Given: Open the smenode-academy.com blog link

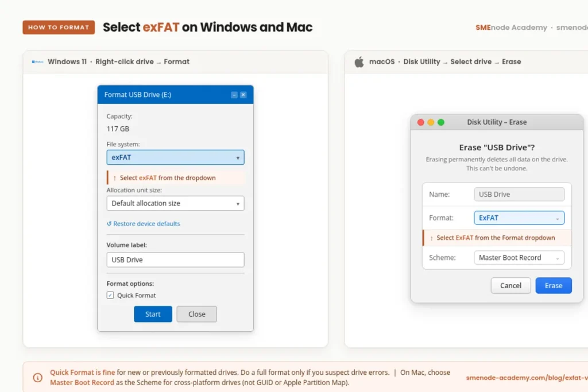Looking at the screenshot, I should (x=527, y=378).
